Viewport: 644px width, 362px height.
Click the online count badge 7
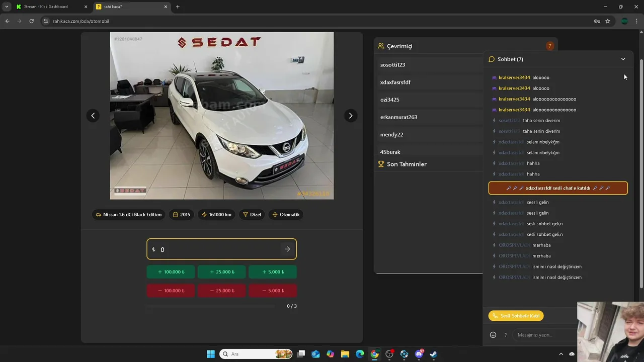[550, 46]
